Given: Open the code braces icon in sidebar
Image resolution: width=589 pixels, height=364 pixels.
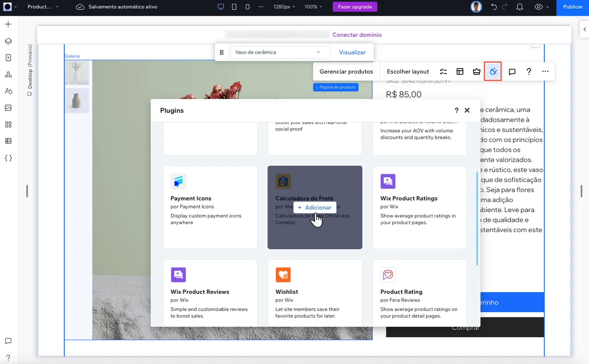Looking at the screenshot, I should [8, 158].
